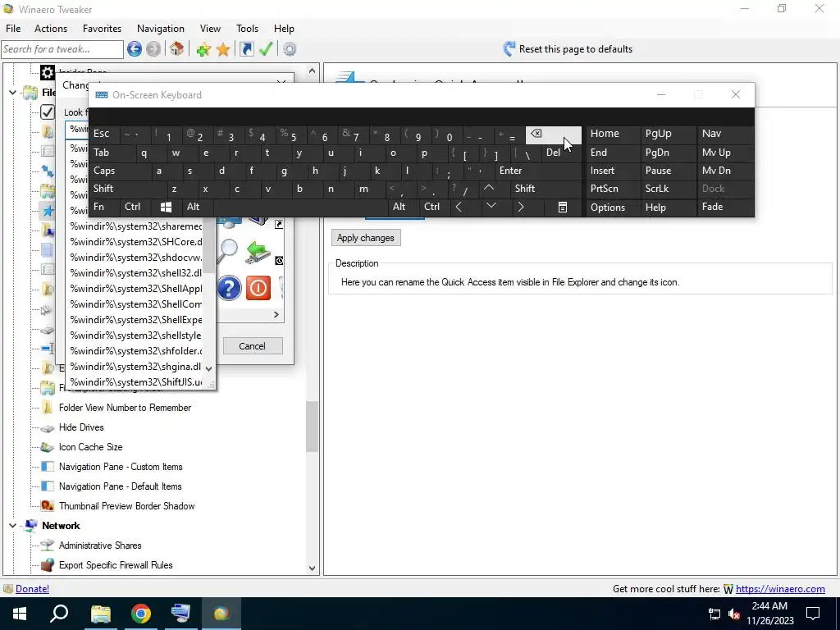Toggle the Insert key on On-Screen Keyboard
Image resolution: width=840 pixels, height=630 pixels.
pos(612,171)
